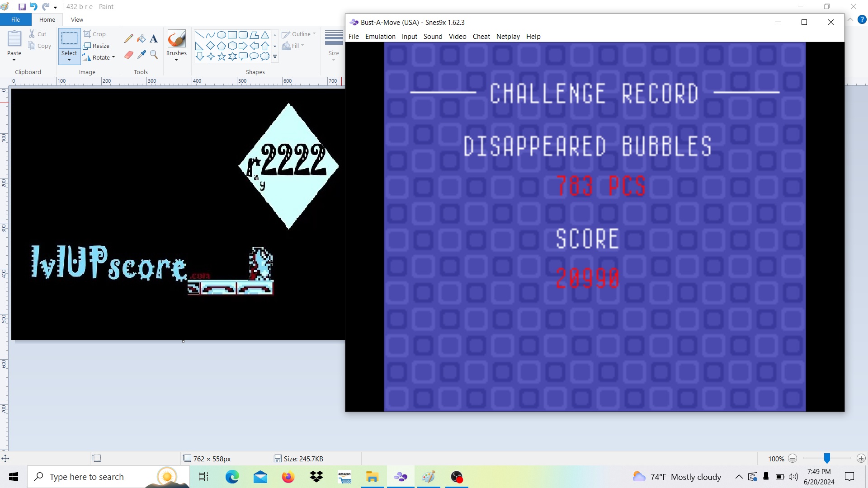Click the Cut button
The image size is (868, 488).
coord(38,34)
